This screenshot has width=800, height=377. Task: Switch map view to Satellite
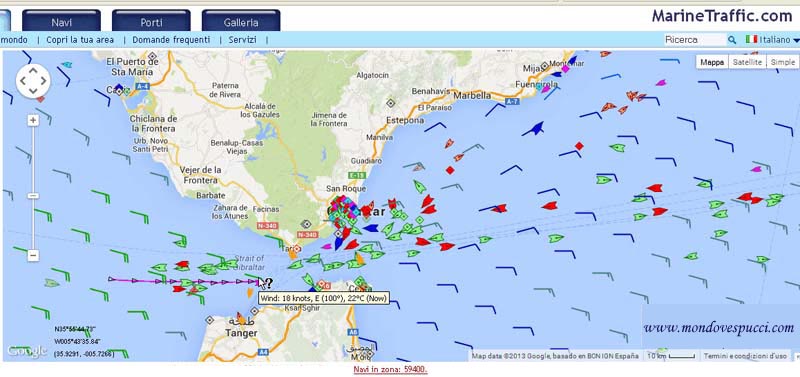[x=747, y=62]
